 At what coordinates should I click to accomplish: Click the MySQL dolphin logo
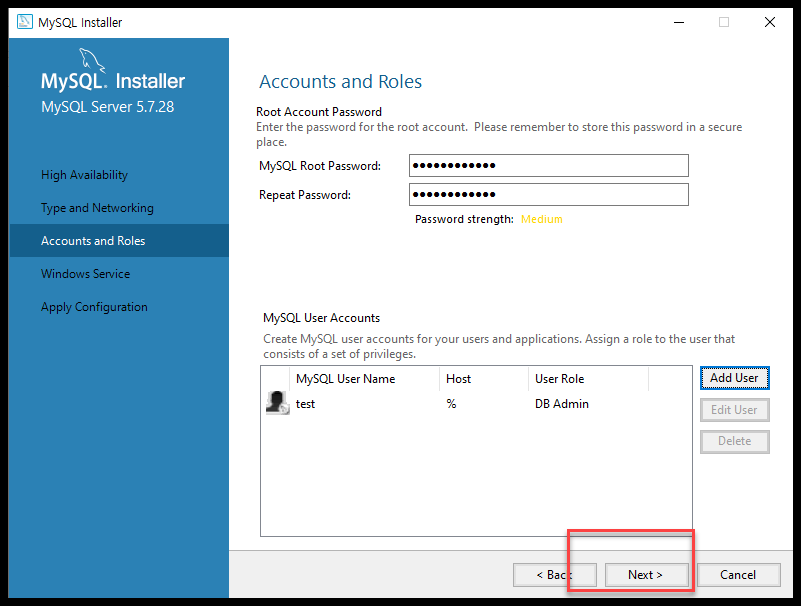coord(92,61)
